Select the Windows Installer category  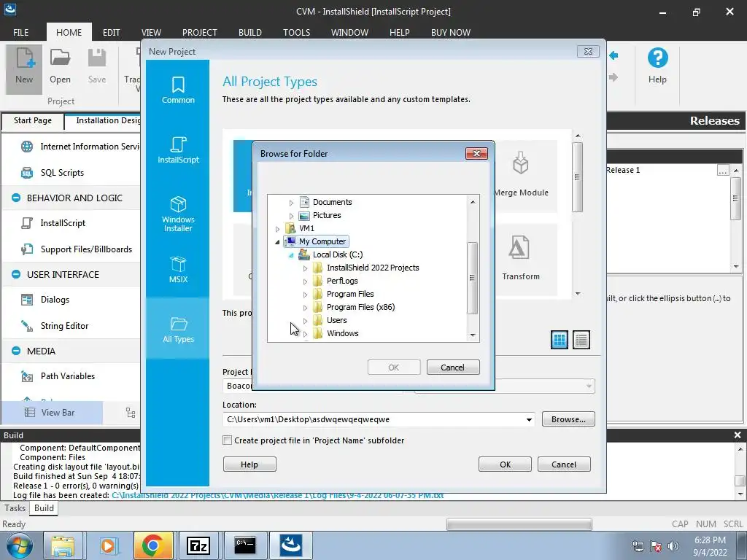[x=178, y=214]
